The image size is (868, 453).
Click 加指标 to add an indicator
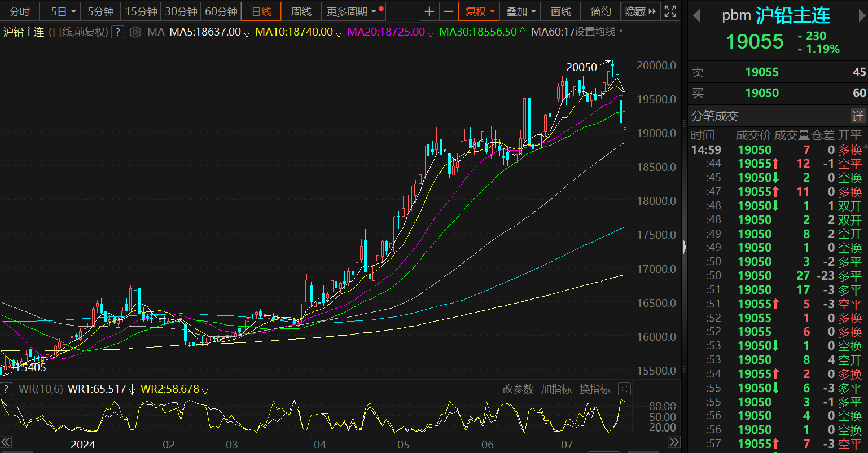(556, 389)
